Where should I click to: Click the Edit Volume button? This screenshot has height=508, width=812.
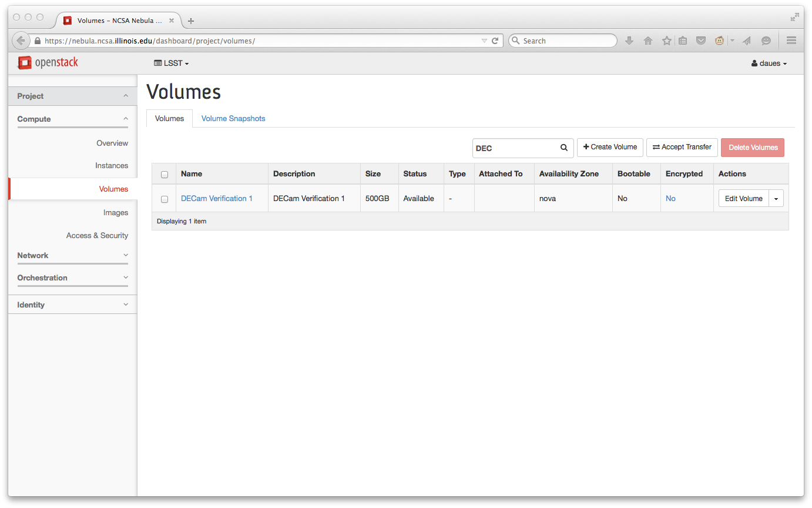(x=744, y=199)
